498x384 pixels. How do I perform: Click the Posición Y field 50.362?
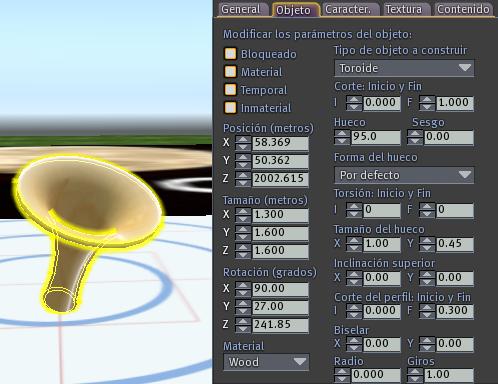pyautogui.click(x=280, y=161)
